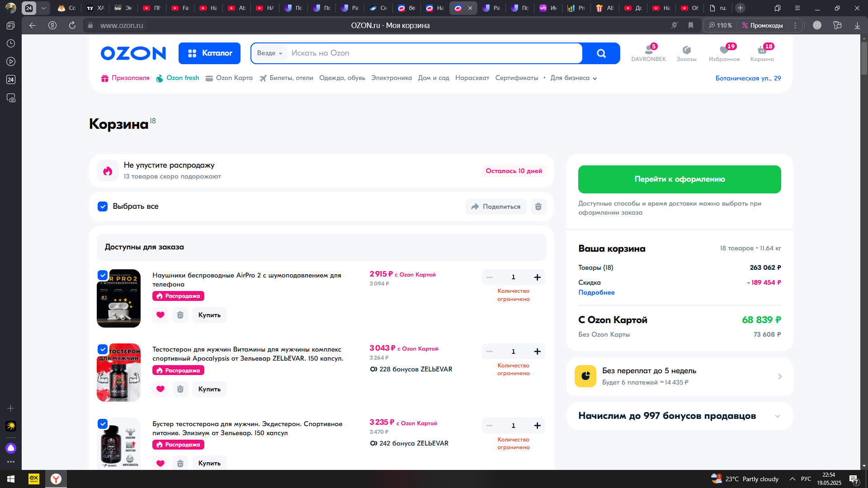The width and height of the screenshot is (868, 488).
Task: Open the browser history clock icon in sidebar
Action: 11,43
